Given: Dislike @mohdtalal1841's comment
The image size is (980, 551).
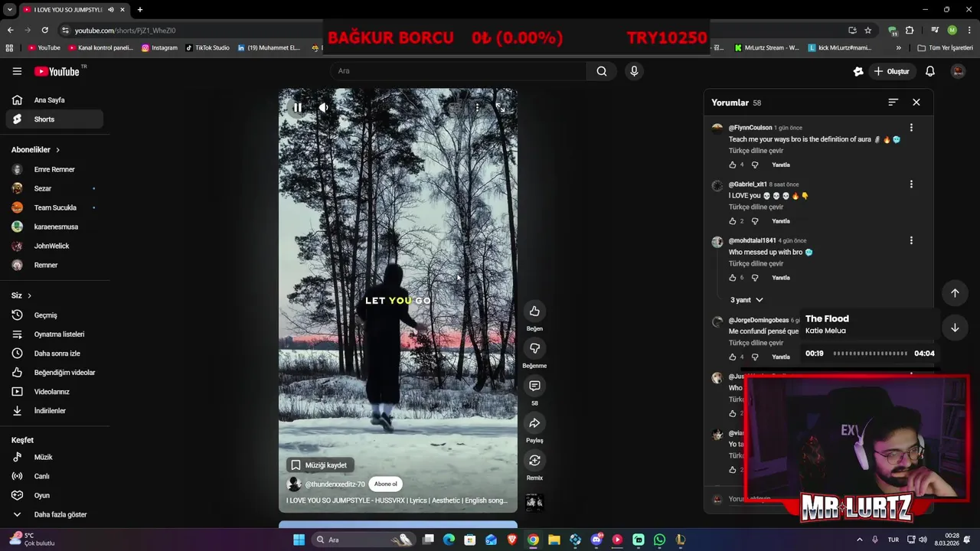Looking at the screenshot, I should coord(755,278).
